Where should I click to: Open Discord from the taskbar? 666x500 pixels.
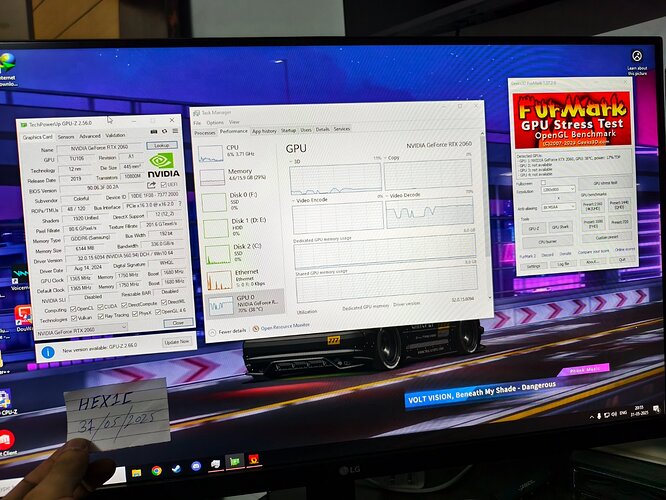pos(196,466)
